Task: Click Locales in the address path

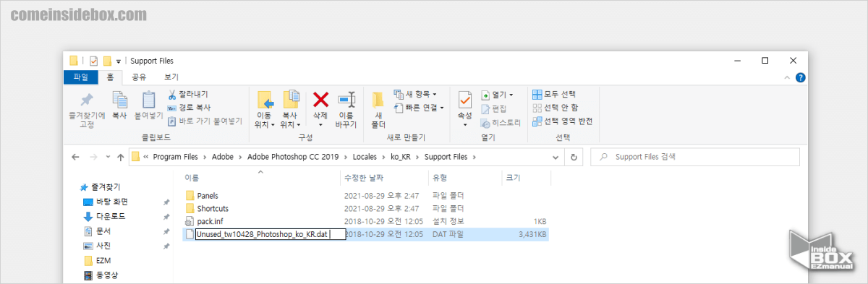Action: 365,156
